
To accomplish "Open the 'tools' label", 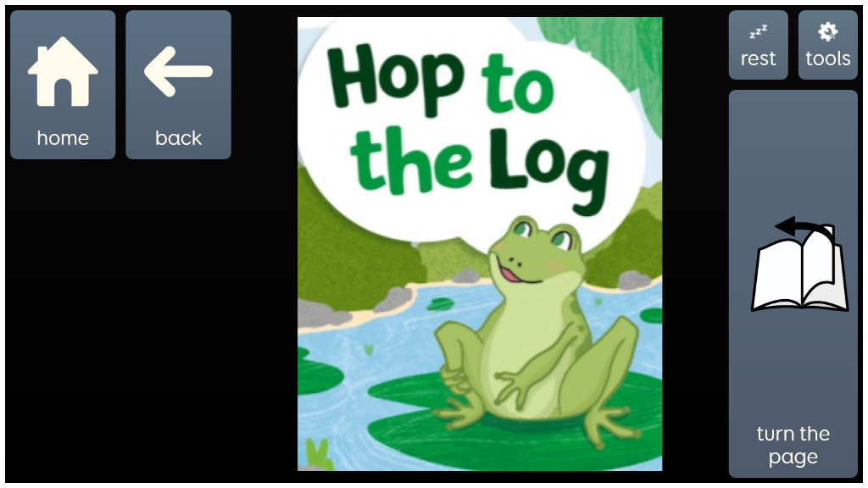I will pos(827,58).
